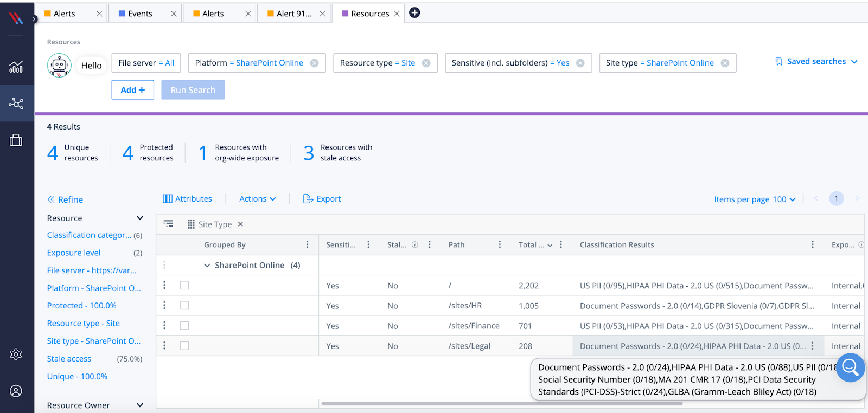
Task: Open column menu for Classification Results
Action: (x=812, y=244)
